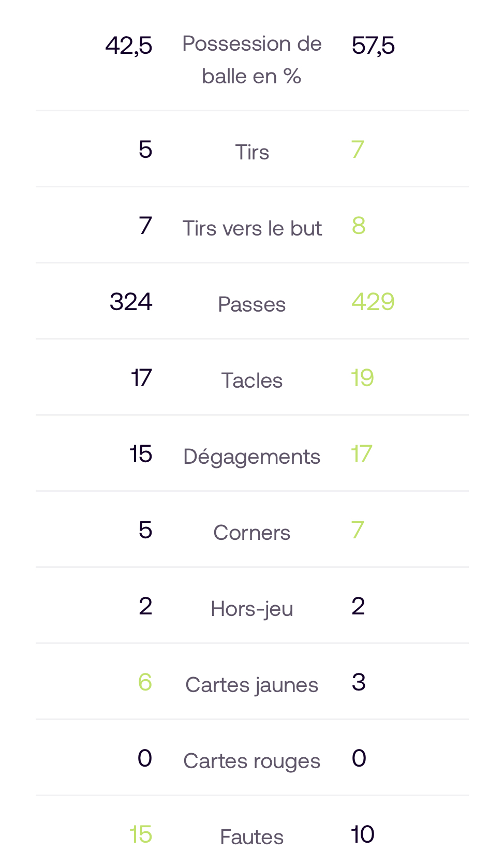Tap the green 7 shots value

click(x=358, y=150)
